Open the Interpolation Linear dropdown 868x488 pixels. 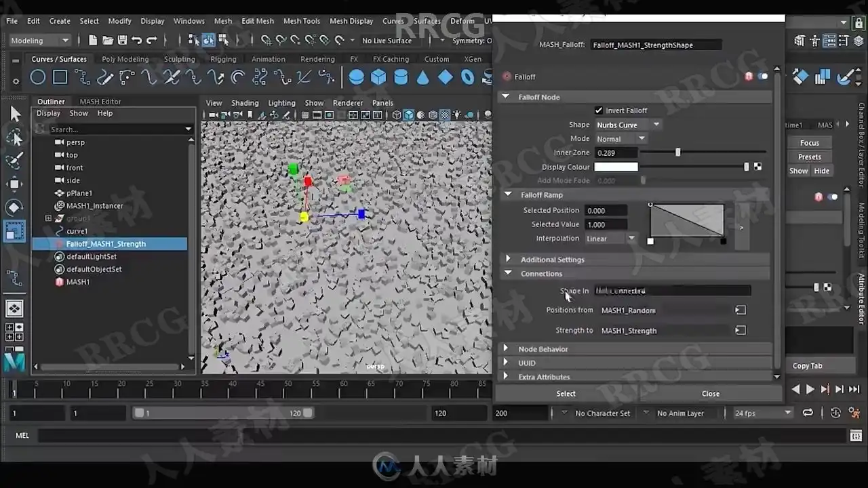point(610,239)
